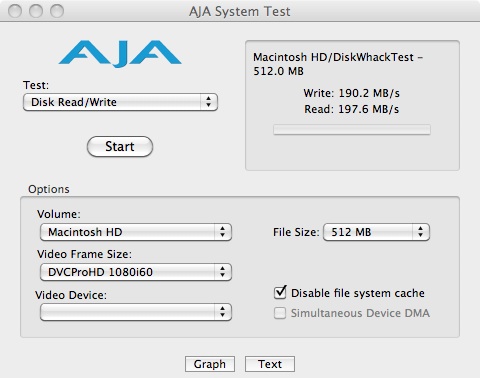Image resolution: width=480 pixels, height=378 pixels.
Task: Click the Volume dropdown arrows
Action: pyautogui.click(x=223, y=232)
